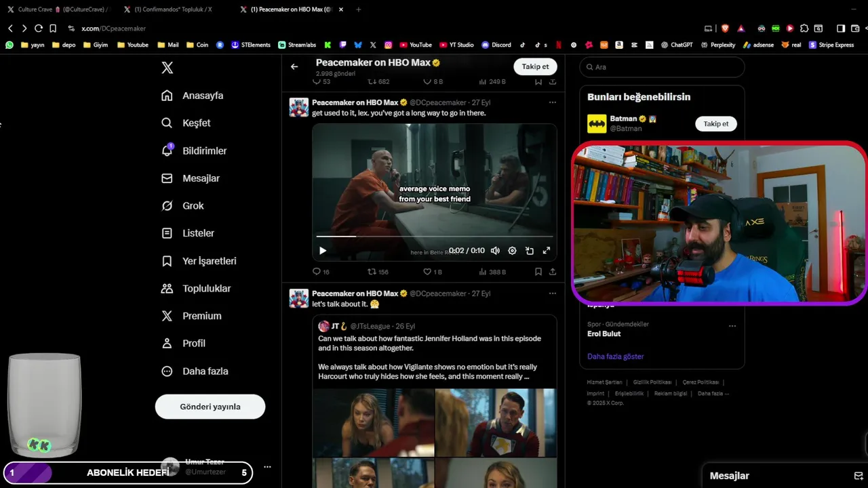
Task: Seek on the video progress bar
Action: pos(434,237)
